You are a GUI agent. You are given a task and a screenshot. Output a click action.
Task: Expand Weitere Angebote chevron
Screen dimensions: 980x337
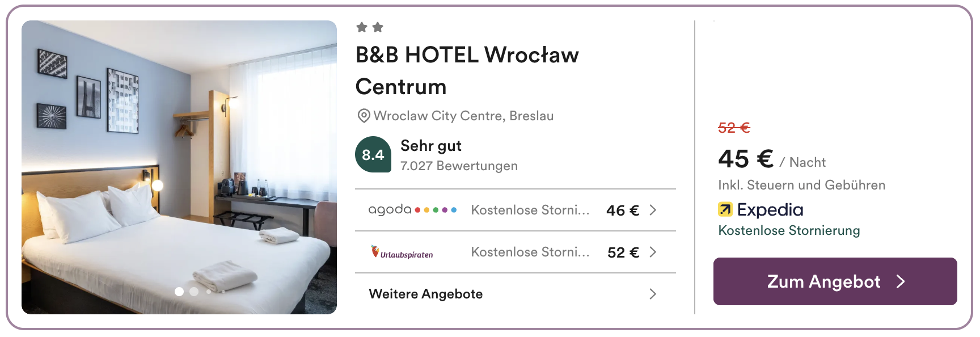click(653, 294)
